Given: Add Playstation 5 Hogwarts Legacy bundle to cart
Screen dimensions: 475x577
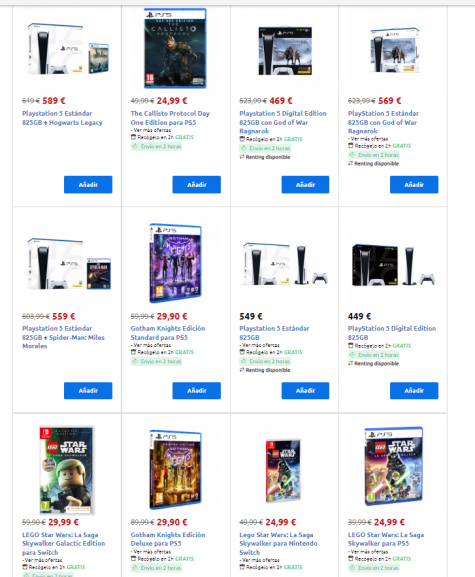Looking at the screenshot, I should click(x=88, y=184).
